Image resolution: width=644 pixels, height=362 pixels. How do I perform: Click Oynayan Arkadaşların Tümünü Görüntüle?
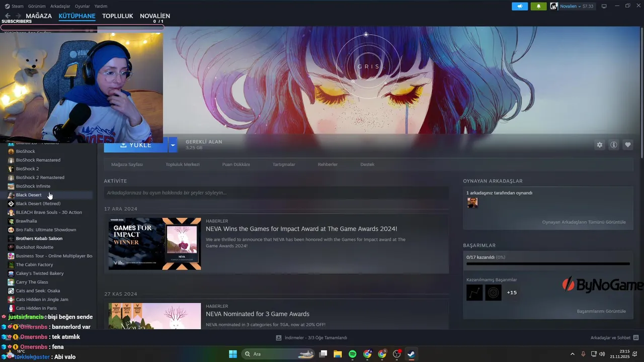(584, 222)
